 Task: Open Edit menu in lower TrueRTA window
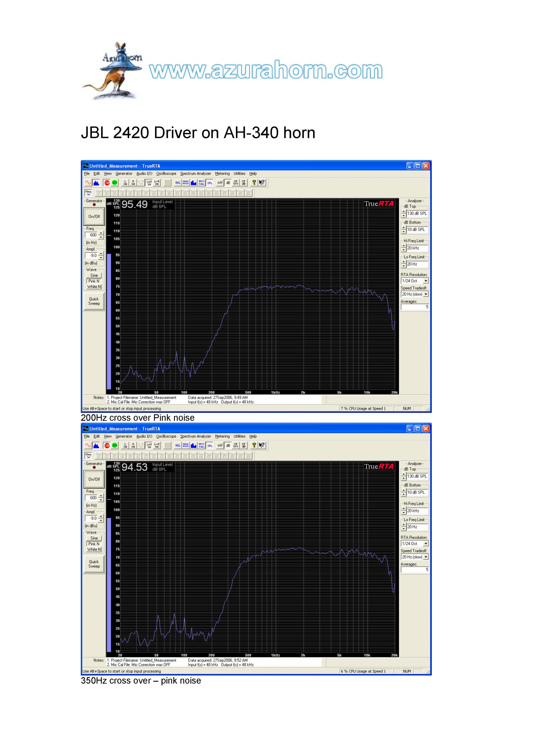pyautogui.click(x=96, y=436)
